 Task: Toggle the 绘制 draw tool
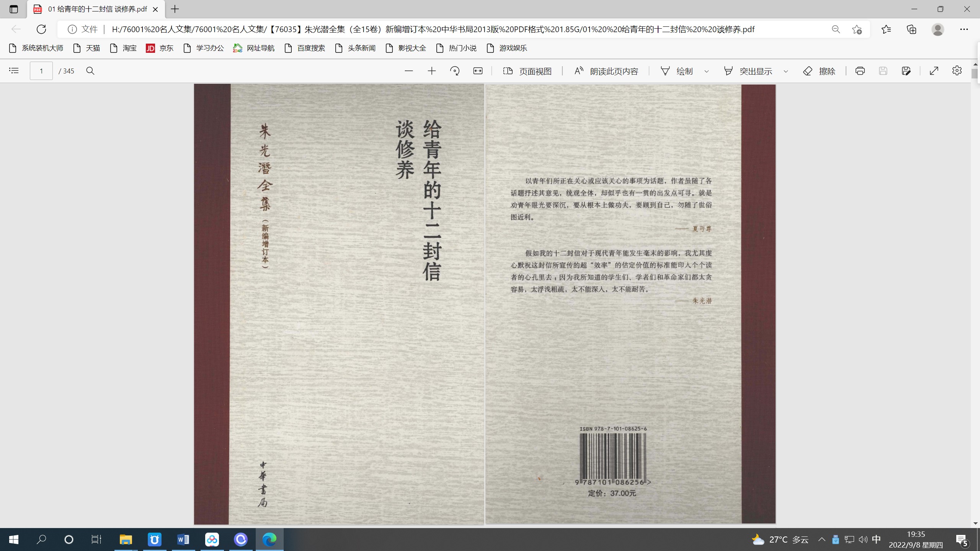click(x=677, y=71)
